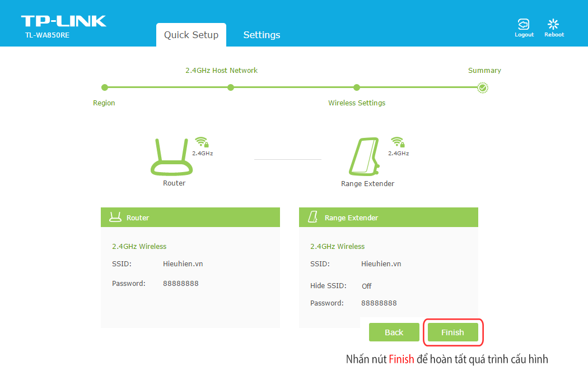Click the Logout icon
This screenshot has height=370, width=588.
(524, 24)
